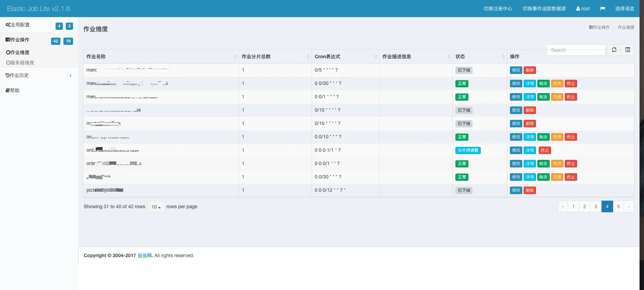This screenshot has width=644, height=290.
Task: Sort by 作业描述信息 column
Action: pos(416,56)
